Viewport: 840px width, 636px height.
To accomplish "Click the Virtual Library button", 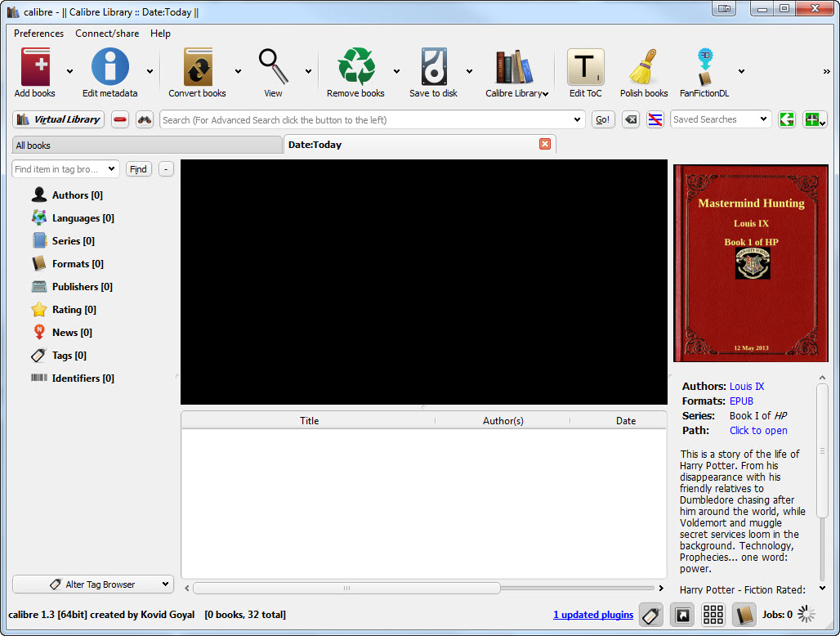I will pos(58,119).
